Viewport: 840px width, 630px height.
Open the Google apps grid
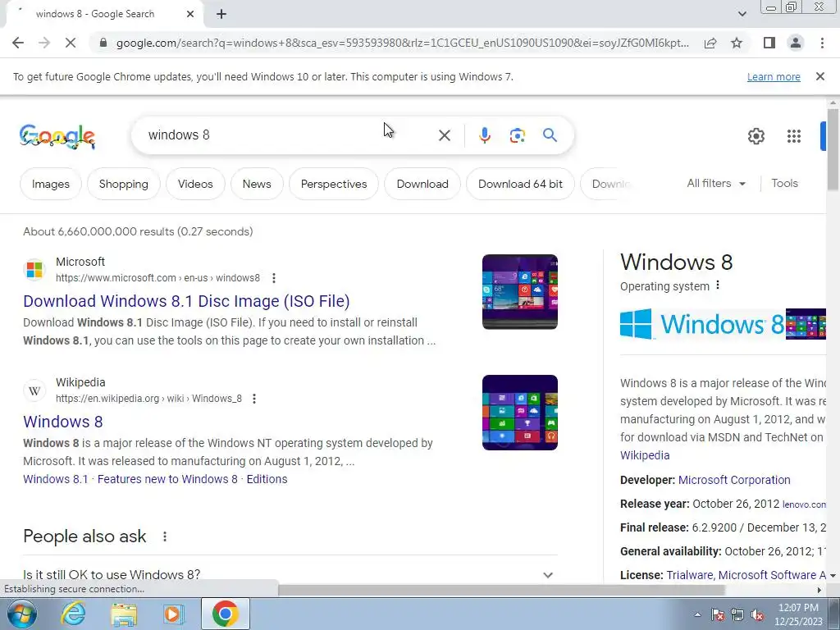click(x=794, y=136)
